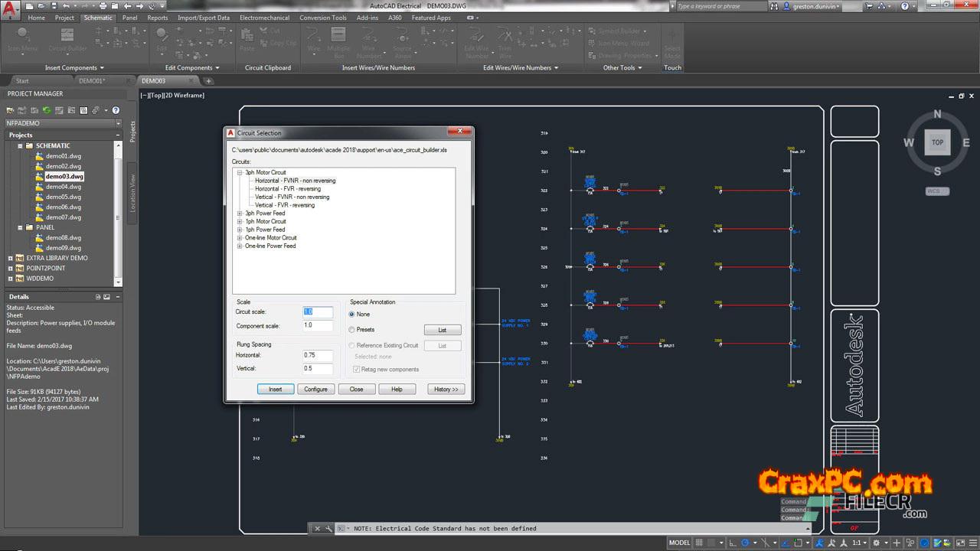Add a new drawing tab with plus icon
The width and height of the screenshot is (980, 551).
208,80
